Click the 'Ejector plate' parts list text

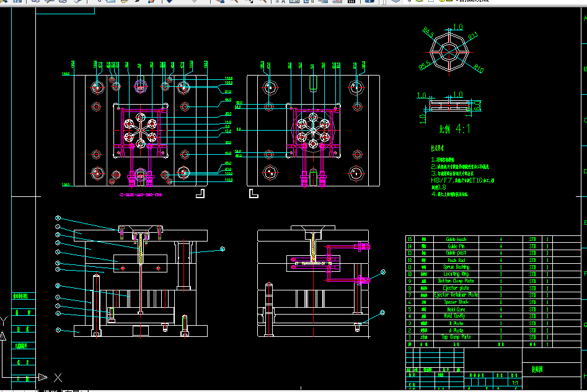point(456,288)
